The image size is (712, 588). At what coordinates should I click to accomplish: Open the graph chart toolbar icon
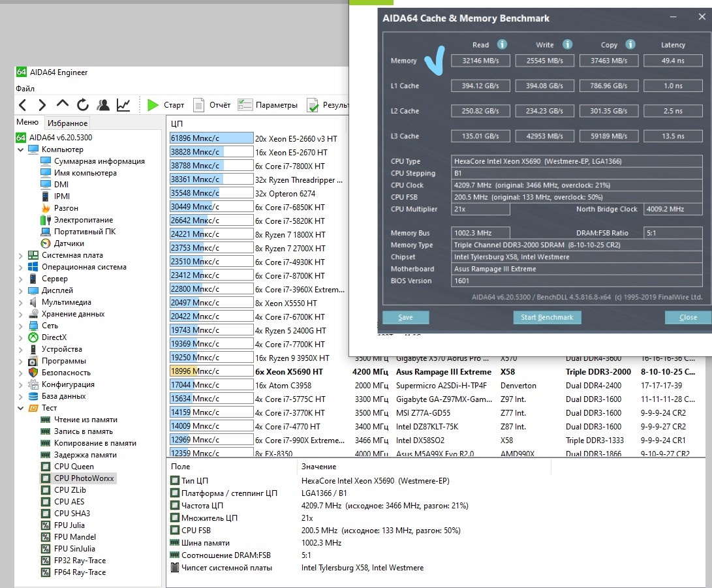(x=123, y=105)
